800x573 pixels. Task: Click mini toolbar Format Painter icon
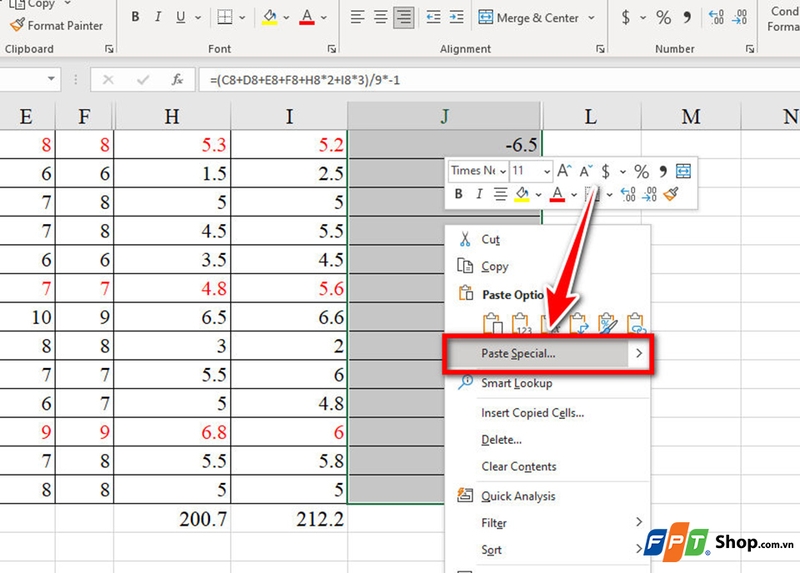click(671, 194)
